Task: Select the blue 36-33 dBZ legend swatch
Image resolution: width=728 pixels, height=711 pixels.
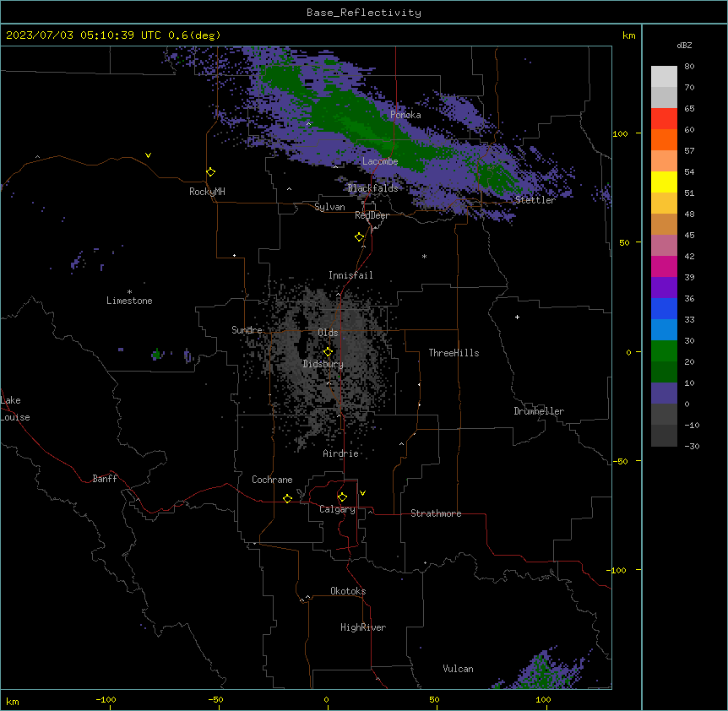Action: [x=664, y=308]
